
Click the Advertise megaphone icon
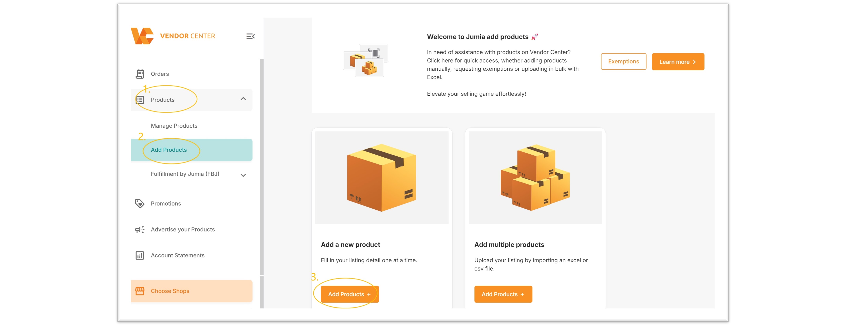coord(140,230)
